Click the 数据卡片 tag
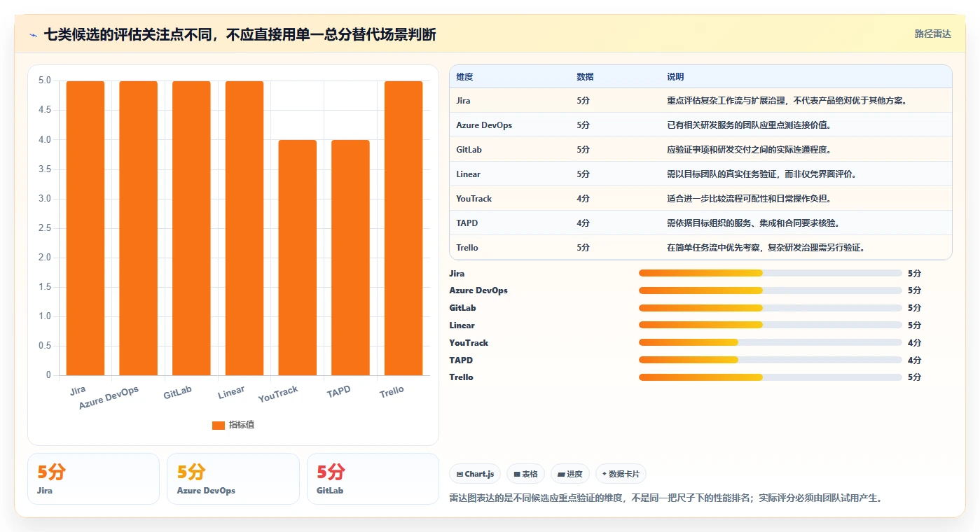 coord(621,474)
